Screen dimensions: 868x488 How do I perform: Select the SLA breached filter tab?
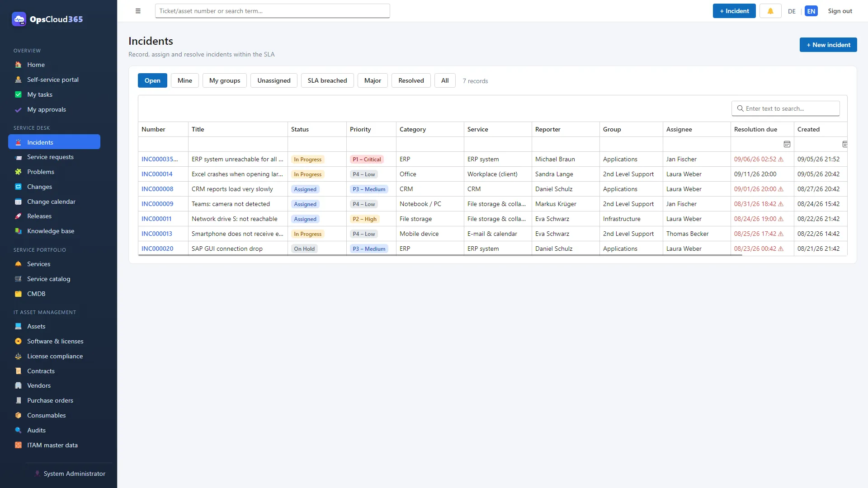point(327,80)
